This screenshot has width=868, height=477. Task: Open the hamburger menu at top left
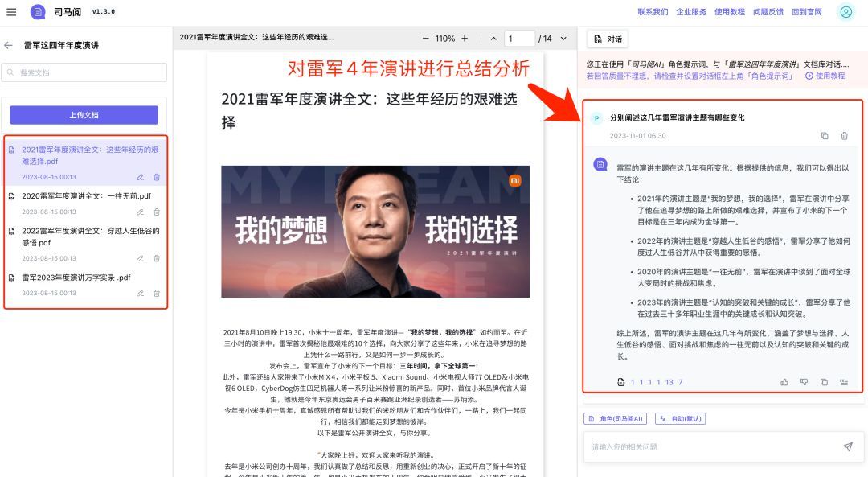click(11, 11)
